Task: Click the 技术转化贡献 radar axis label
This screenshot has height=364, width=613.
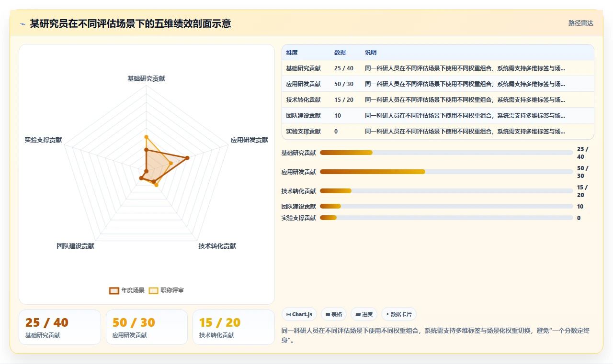Action: pos(217,246)
